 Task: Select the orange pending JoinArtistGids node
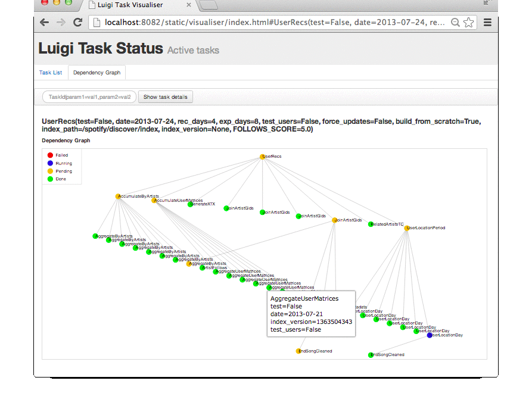pyautogui.click(x=334, y=220)
